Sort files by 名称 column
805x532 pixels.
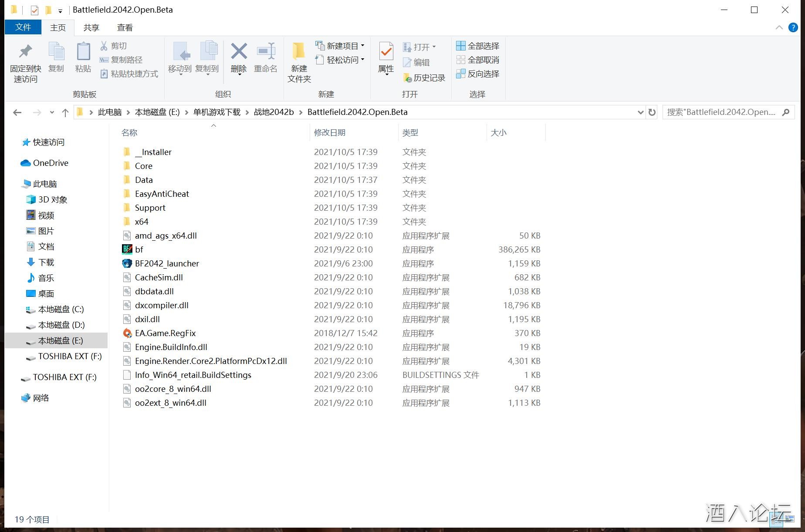[129, 132]
